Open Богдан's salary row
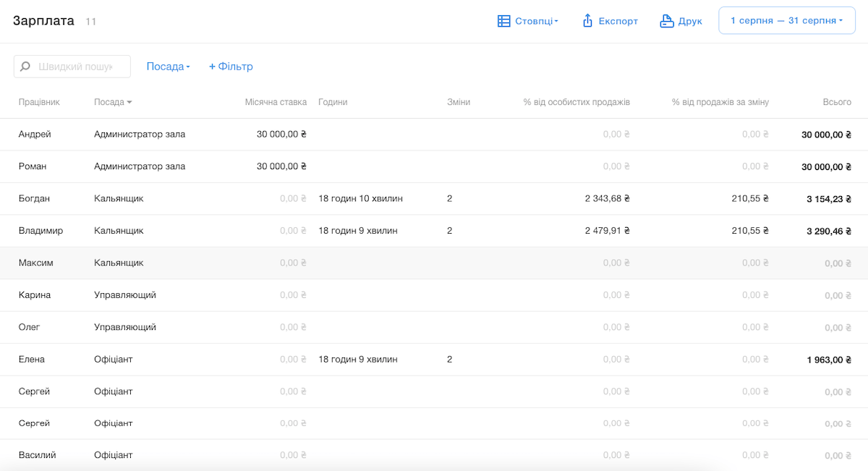This screenshot has width=868, height=471. [x=35, y=198]
